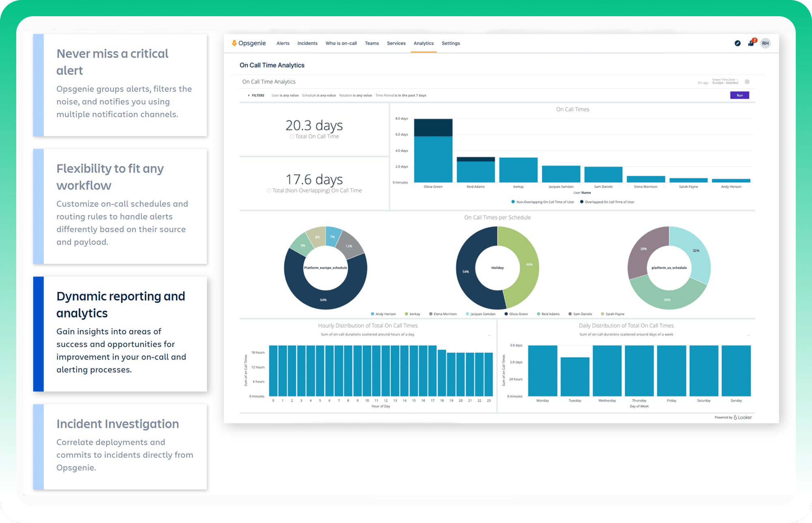Screen dimensions: 812x523
Task: Expand the FILTERS section
Action: point(256,95)
